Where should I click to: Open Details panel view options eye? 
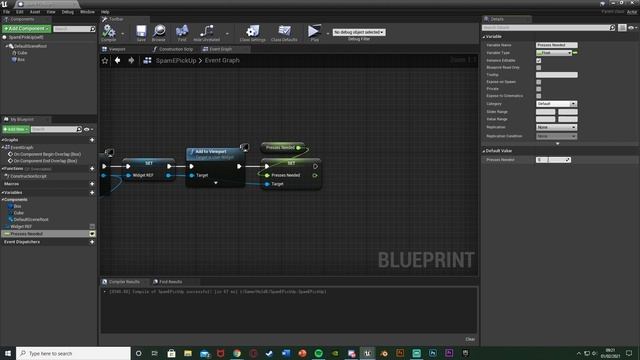coord(632,28)
